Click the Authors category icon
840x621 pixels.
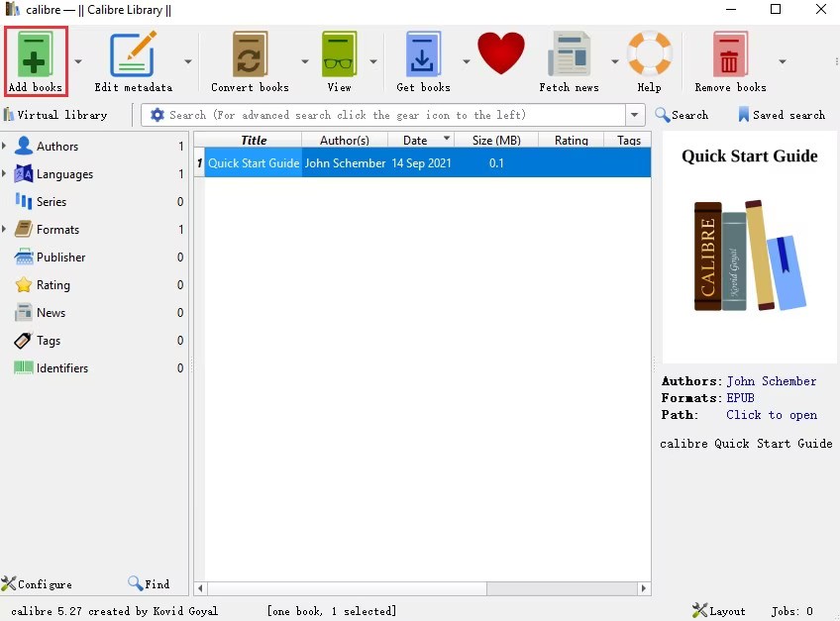coord(24,146)
